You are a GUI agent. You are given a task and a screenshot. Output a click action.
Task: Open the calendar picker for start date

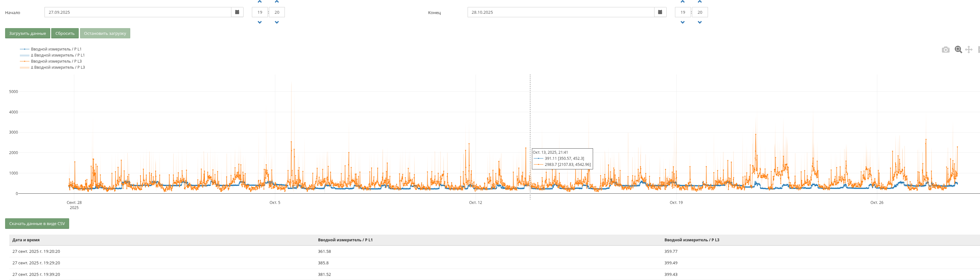coord(237,12)
